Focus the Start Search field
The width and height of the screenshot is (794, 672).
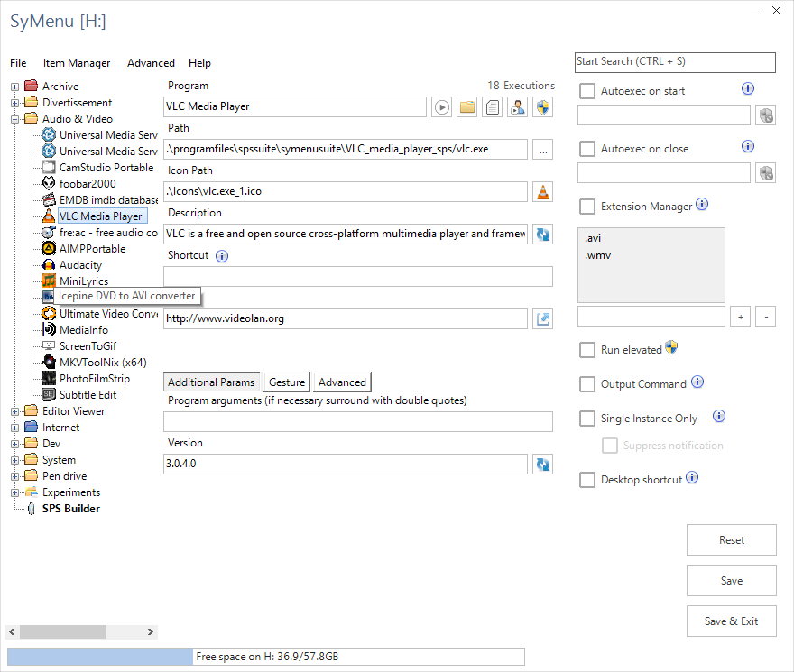click(x=675, y=62)
